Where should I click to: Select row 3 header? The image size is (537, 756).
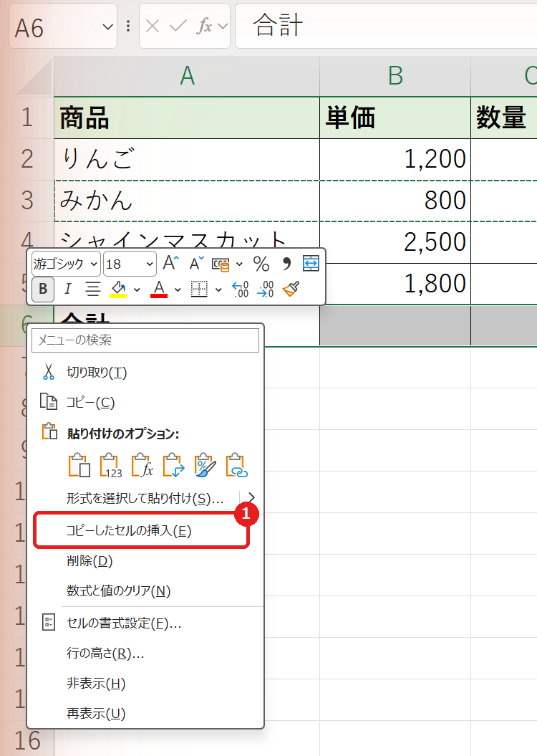pos(27,201)
